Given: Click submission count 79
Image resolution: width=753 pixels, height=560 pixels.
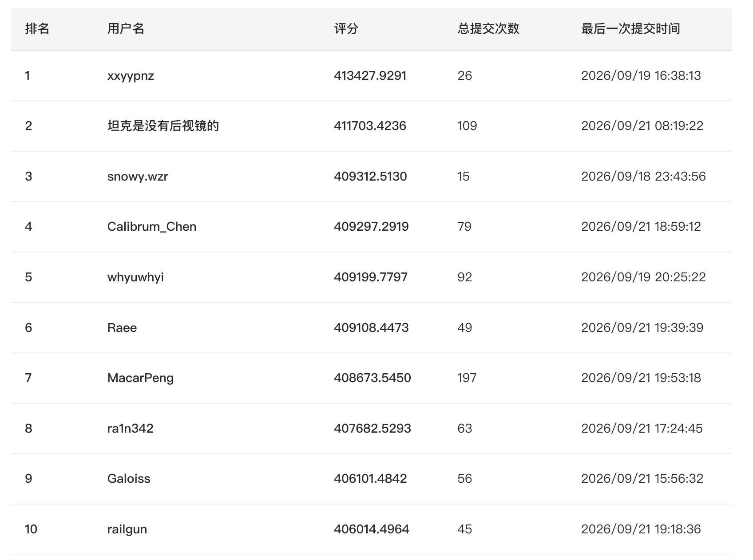Looking at the screenshot, I should 464,227.
